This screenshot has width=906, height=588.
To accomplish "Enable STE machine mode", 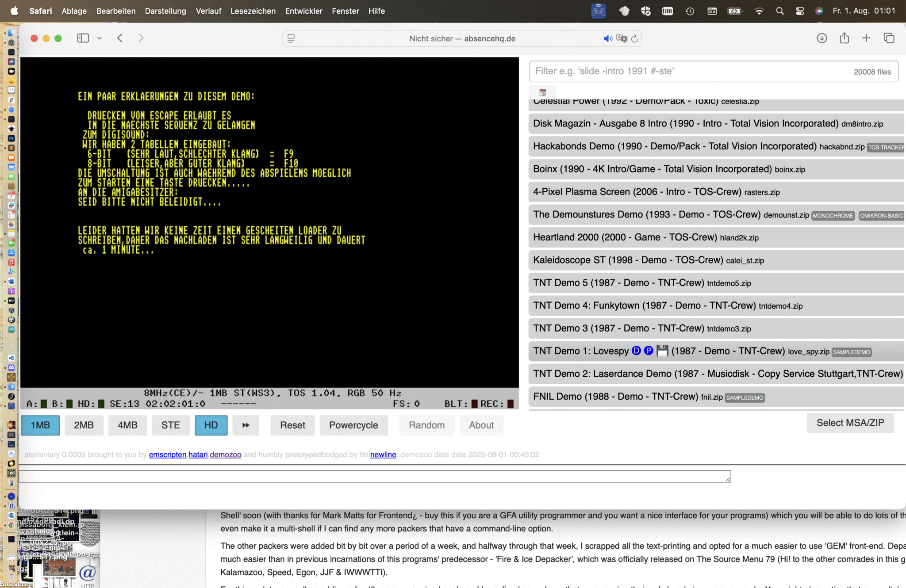I will [170, 425].
